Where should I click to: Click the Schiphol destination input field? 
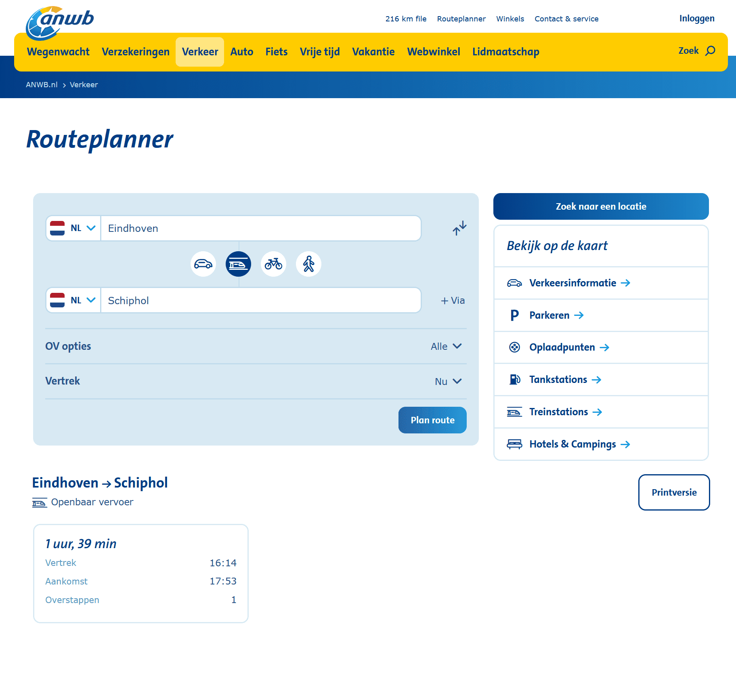[x=261, y=301]
